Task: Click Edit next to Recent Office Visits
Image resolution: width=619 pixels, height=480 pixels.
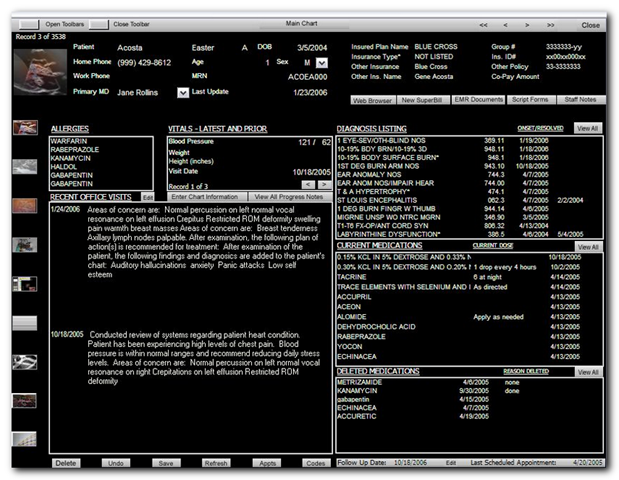Action: tap(148, 197)
